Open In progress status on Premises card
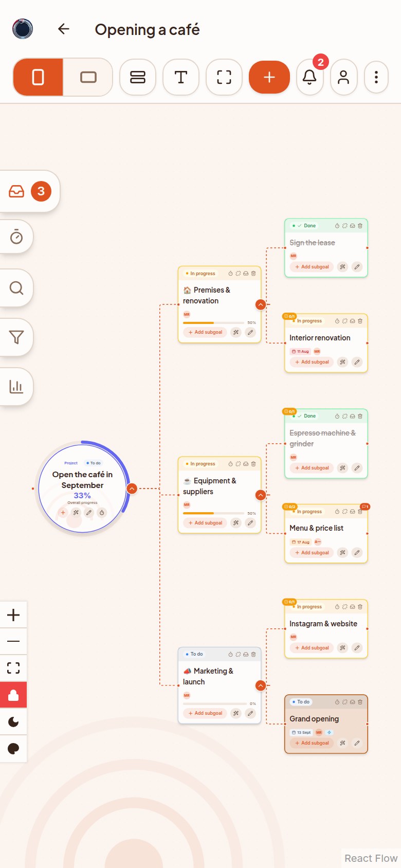This screenshot has width=401, height=868. coord(200,274)
